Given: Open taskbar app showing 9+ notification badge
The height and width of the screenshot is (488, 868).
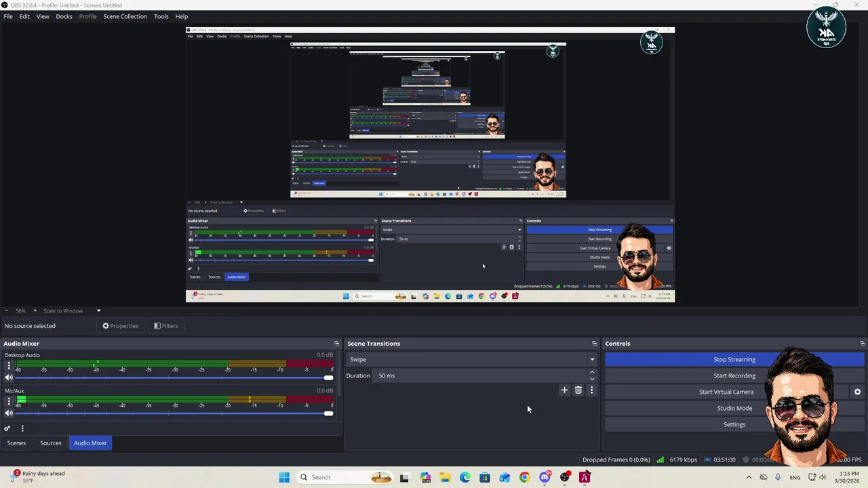Looking at the screenshot, I should (x=545, y=477).
